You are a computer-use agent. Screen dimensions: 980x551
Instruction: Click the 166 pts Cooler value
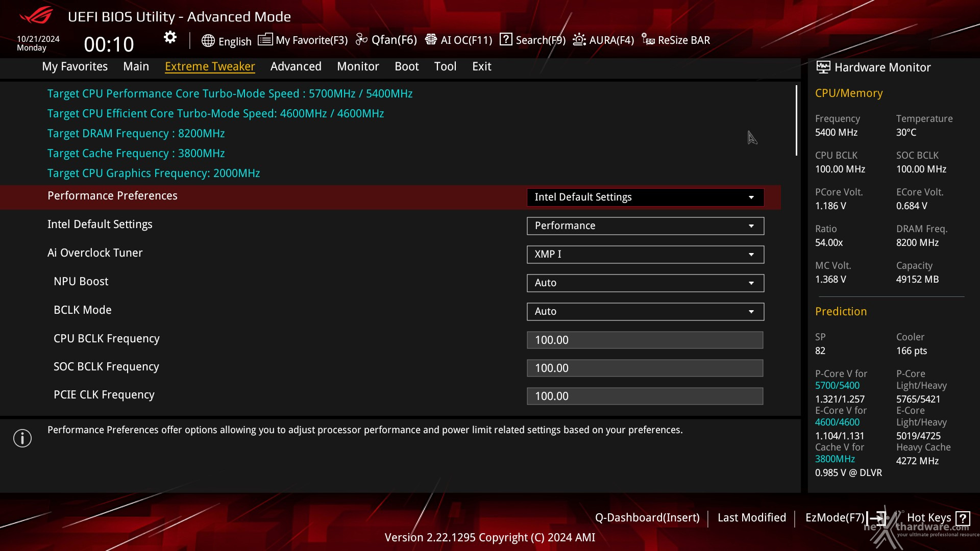coord(912,351)
